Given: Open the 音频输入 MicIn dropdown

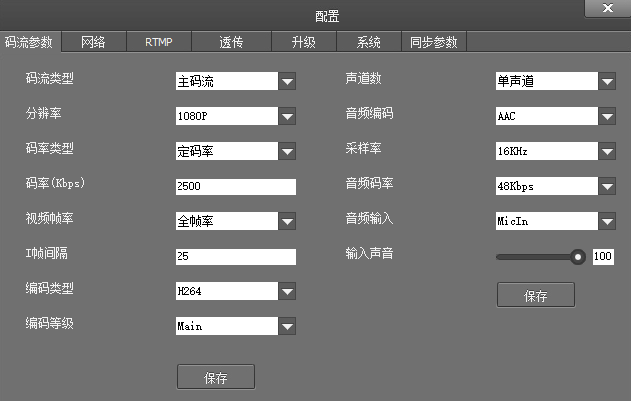Looking at the screenshot, I should tap(607, 221).
